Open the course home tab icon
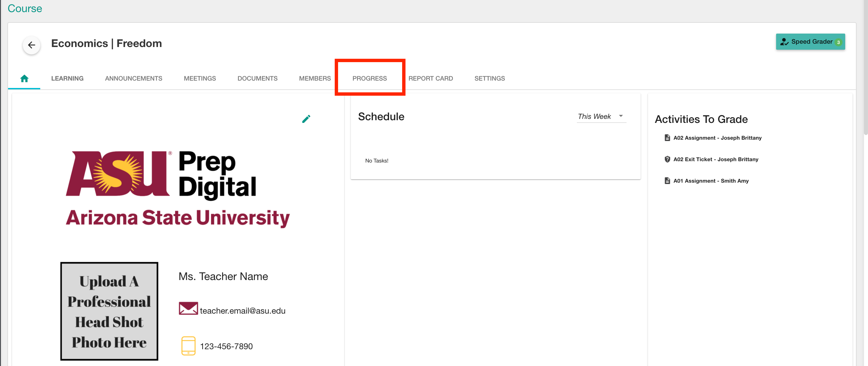 [x=24, y=79]
